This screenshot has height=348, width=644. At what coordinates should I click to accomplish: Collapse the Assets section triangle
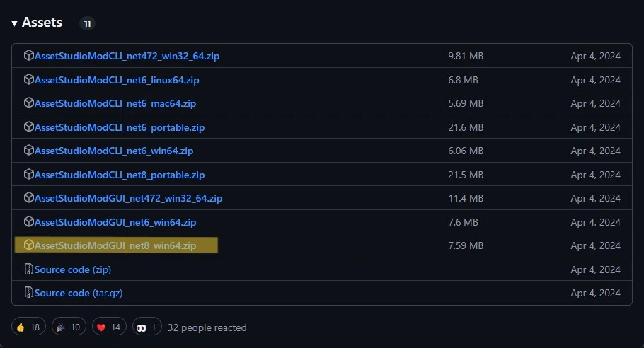click(14, 23)
